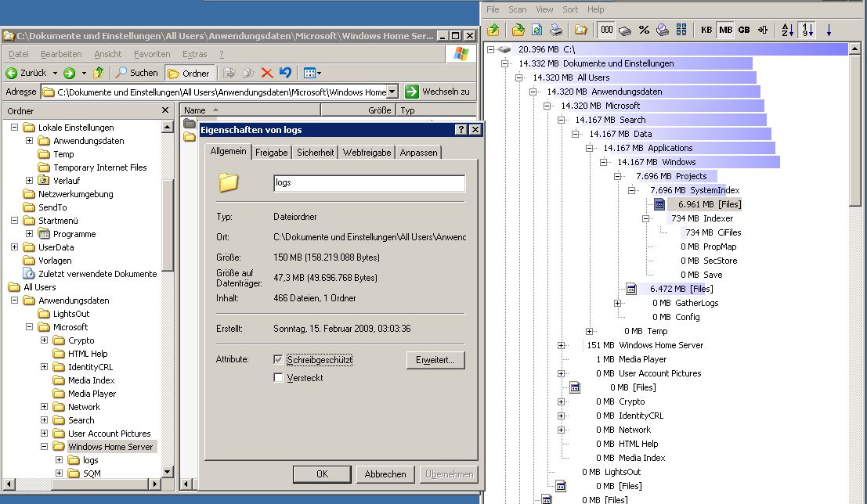Viewport: 867px width, 504px height.
Task: Select Media Player folder in Explorer tree
Action: coord(92,394)
